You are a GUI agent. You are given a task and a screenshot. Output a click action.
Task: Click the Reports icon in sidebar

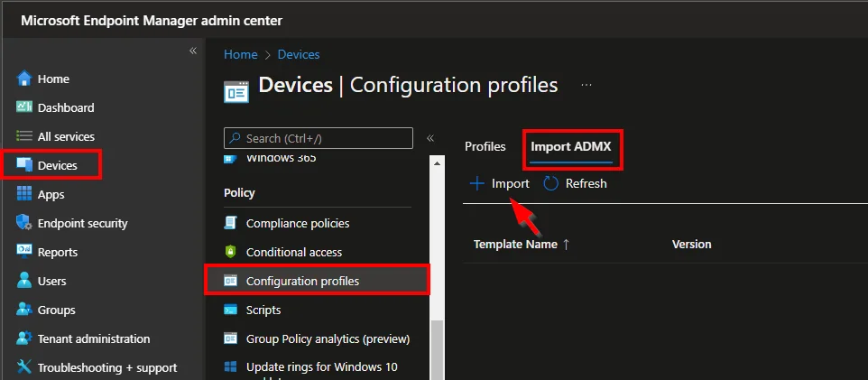tap(24, 252)
